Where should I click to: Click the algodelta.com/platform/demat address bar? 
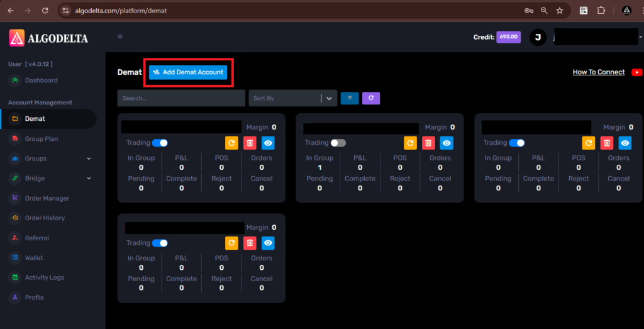121,11
